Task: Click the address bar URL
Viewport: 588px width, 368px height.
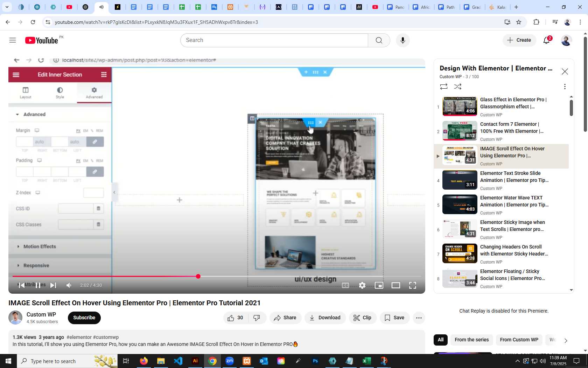Action: click(156, 22)
